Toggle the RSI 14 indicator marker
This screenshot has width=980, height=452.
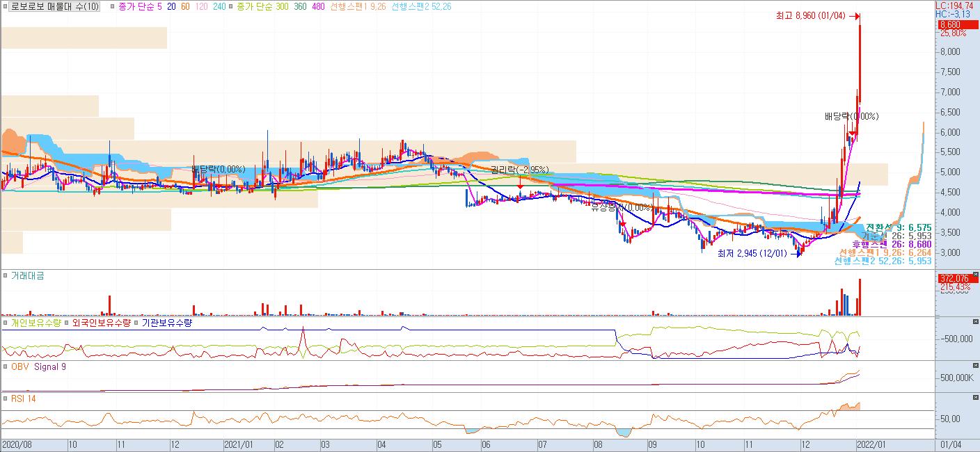pos(5,398)
